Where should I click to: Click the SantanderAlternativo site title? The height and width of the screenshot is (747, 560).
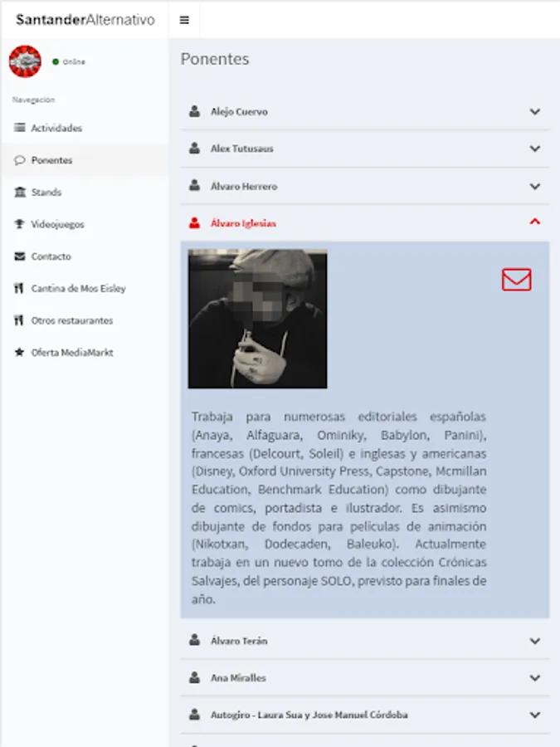pyautogui.click(x=85, y=20)
